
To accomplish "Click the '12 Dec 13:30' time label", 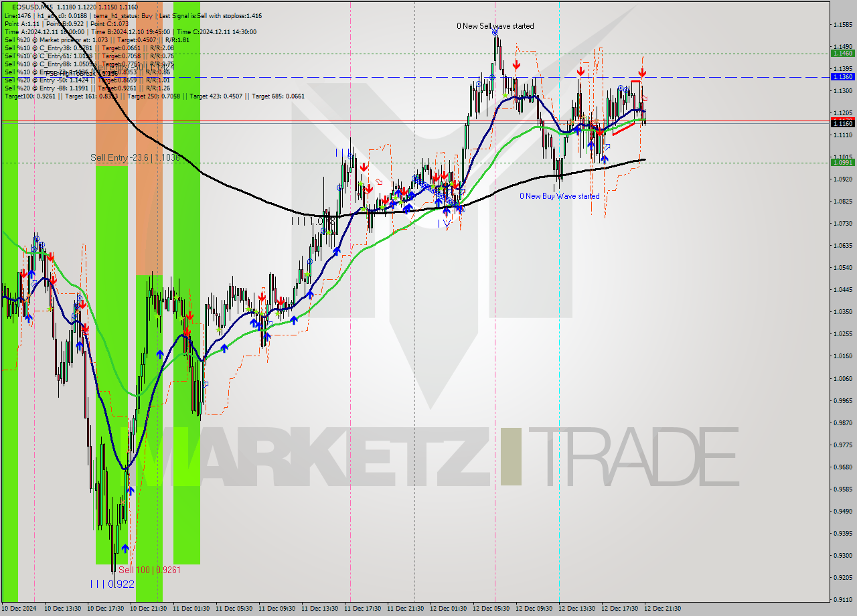I will click(x=577, y=609).
